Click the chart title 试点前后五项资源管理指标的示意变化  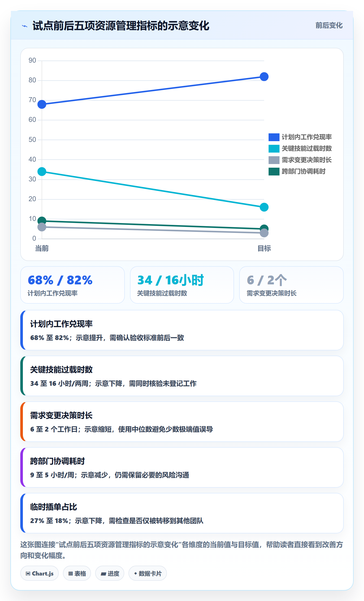point(121,26)
